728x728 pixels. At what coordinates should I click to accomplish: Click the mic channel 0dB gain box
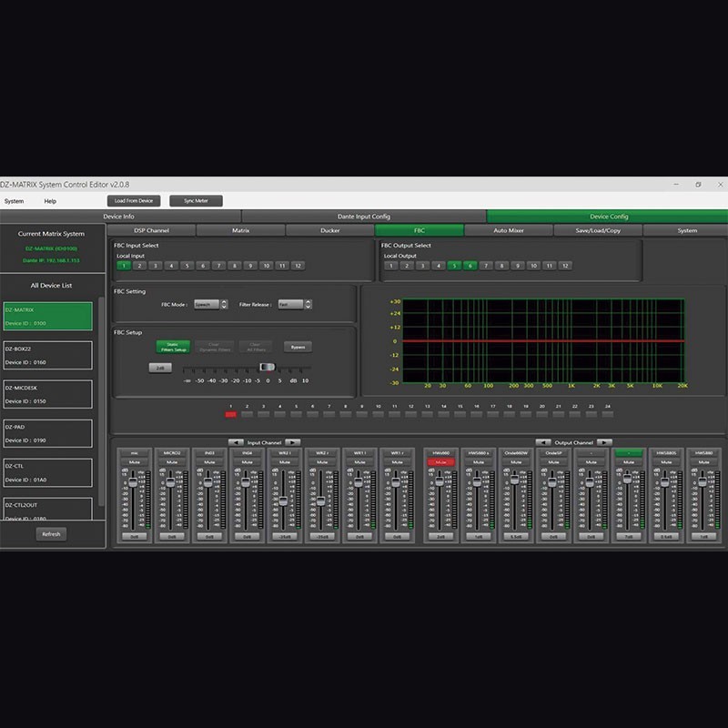click(x=134, y=537)
